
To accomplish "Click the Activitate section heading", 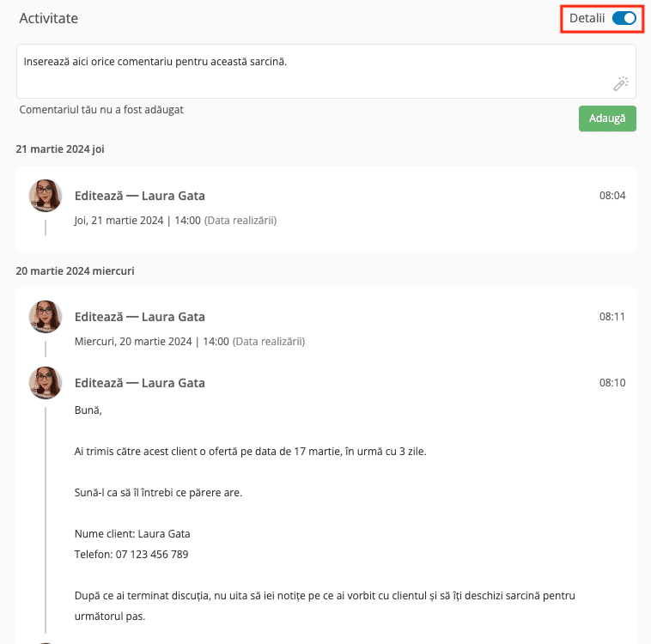I will [x=49, y=18].
